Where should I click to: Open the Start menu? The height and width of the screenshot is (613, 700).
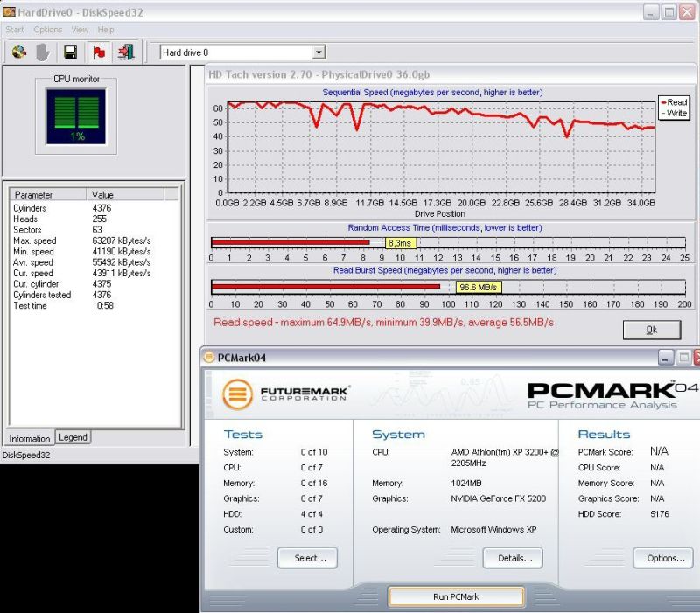click(x=15, y=30)
